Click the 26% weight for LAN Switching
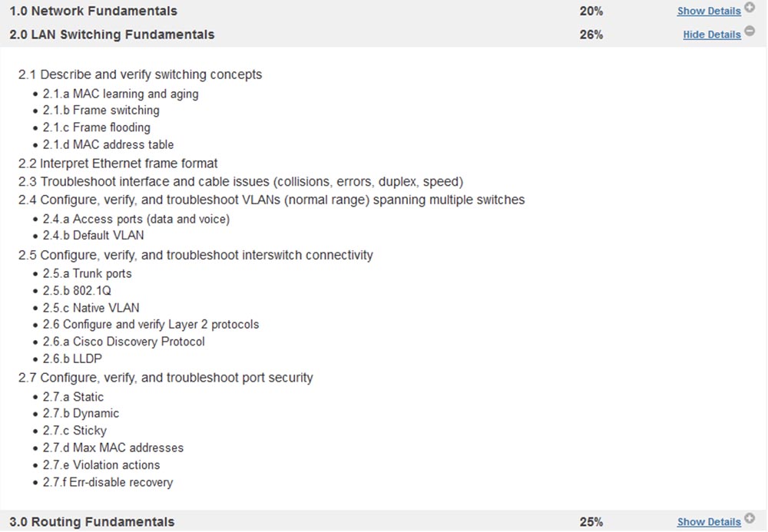 pyautogui.click(x=591, y=35)
